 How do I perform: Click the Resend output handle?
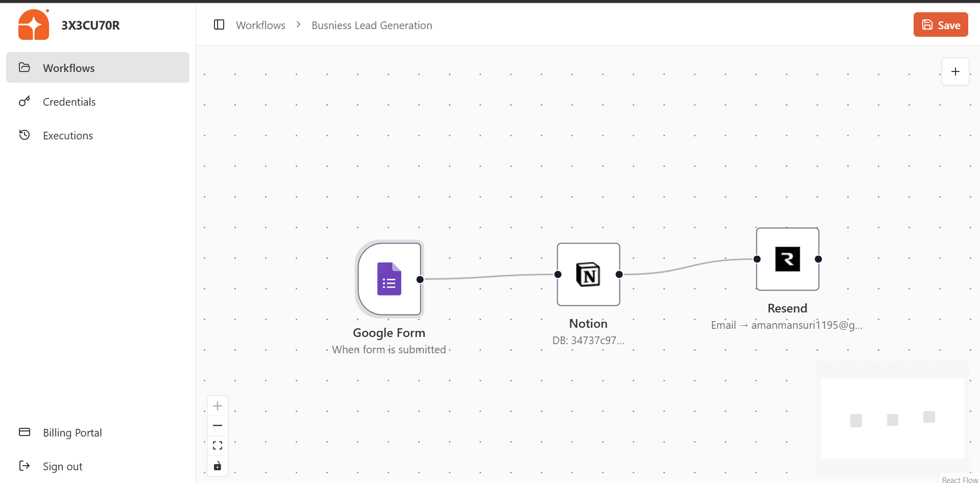[818, 259]
